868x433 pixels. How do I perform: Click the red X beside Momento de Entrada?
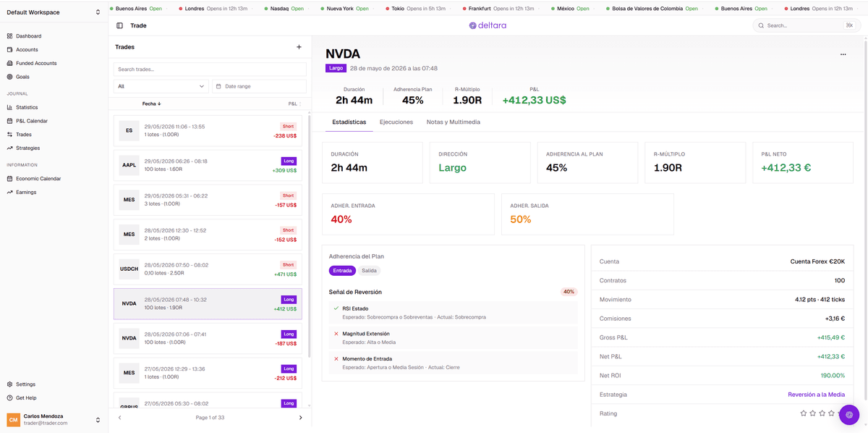336,359
